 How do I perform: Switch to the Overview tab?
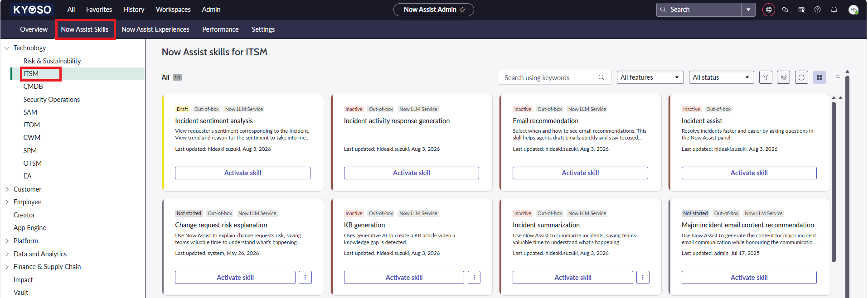coord(34,29)
